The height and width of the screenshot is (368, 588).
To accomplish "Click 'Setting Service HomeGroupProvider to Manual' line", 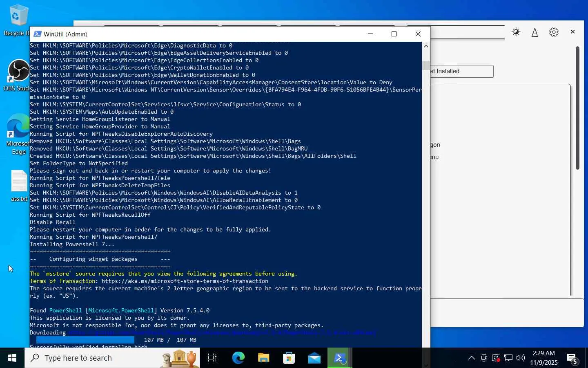I will 100,126.
